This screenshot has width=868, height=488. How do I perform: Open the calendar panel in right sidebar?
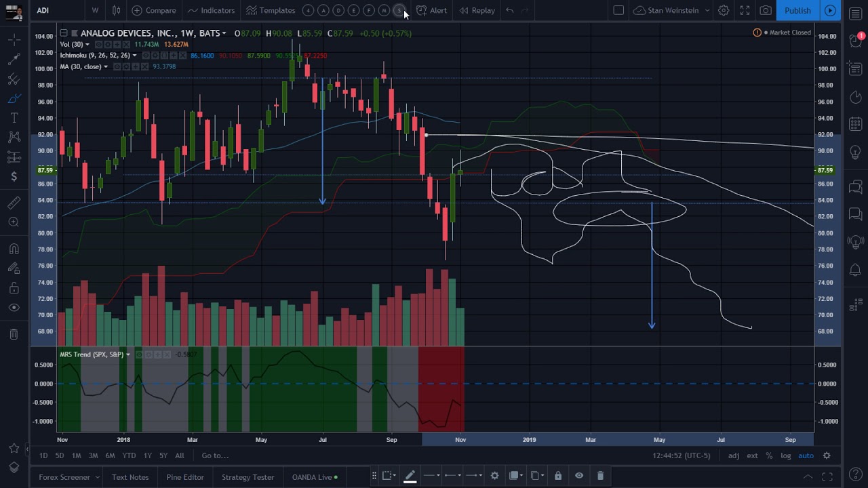pyautogui.click(x=855, y=123)
